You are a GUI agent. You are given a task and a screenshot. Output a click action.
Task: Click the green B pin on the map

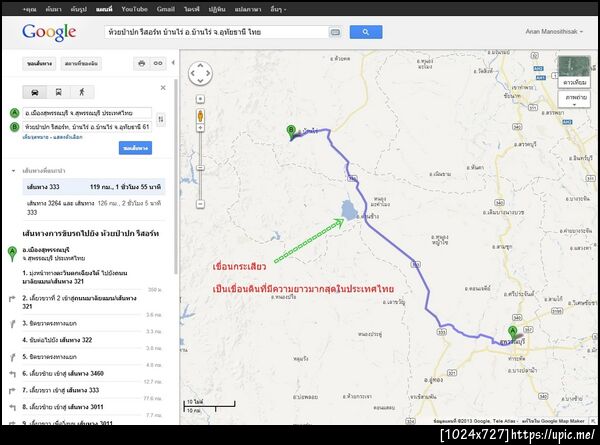tap(291, 131)
